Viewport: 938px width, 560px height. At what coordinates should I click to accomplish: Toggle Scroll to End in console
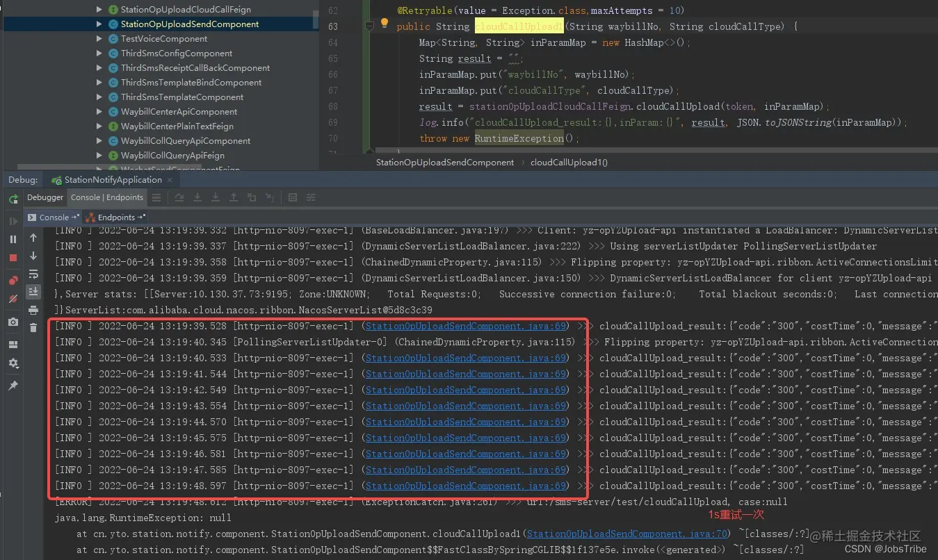pyautogui.click(x=33, y=292)
